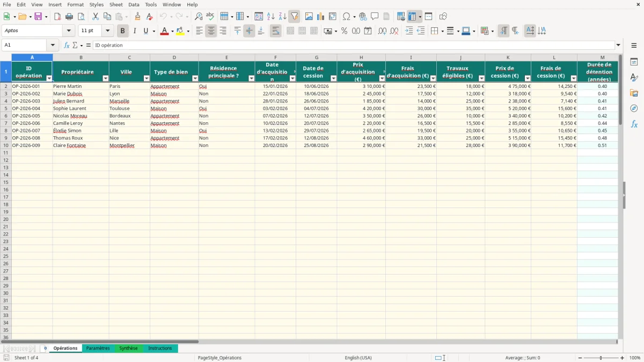
Task: Click the Increase Indent icon
Action: [x=409, y=31]
